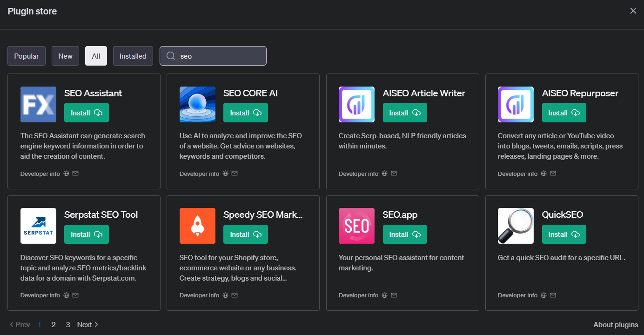
Task: Open the SEO.app developer website globe icon
Action: 385,295
